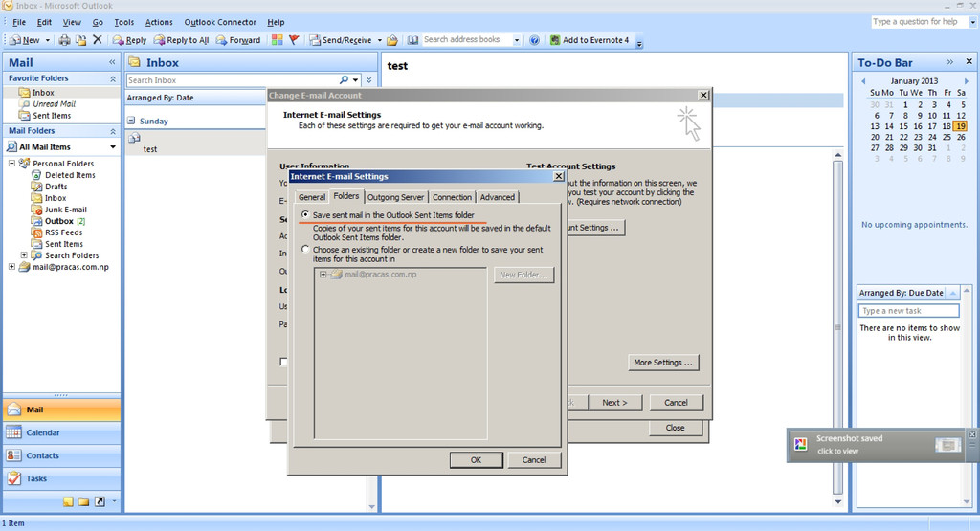Switch to the Advanced tab
The height and width of the screenshot is (531, 980).
pyautogui.click(x=498, y=197)
